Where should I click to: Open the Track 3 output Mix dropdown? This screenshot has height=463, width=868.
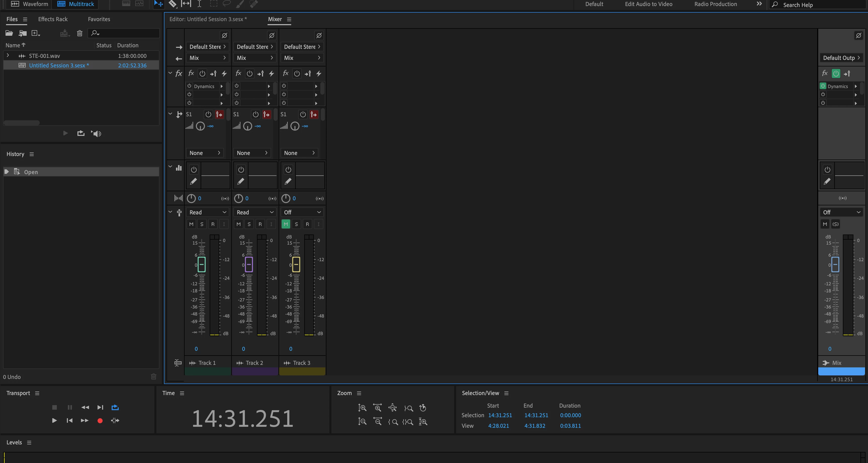point(301,58)
